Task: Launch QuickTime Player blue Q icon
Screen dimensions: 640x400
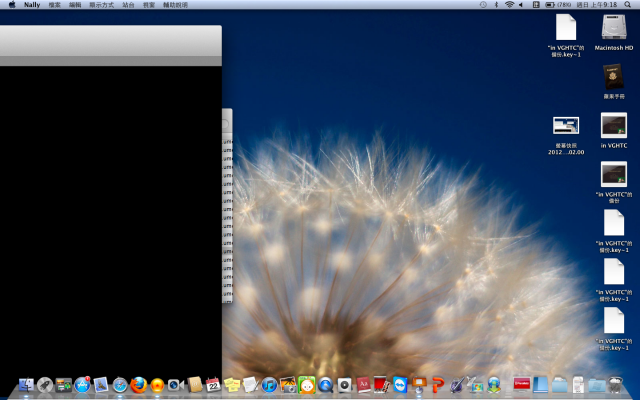Action: pos(325,384)
